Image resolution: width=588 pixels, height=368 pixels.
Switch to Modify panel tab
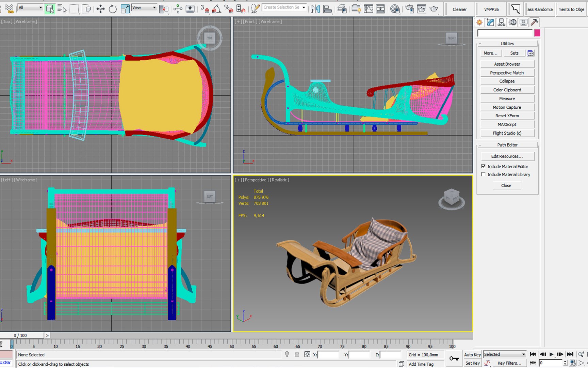click(x=490, y=22)
